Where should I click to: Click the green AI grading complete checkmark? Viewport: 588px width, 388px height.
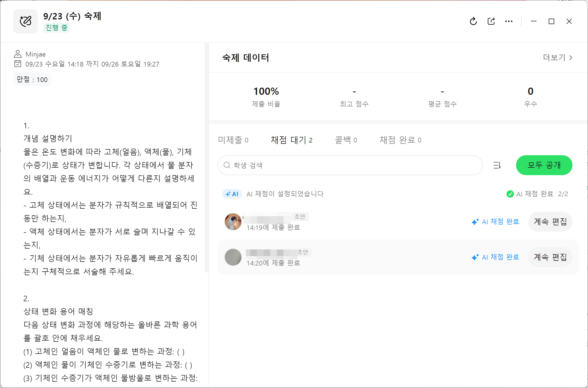(x=510, y=194)
